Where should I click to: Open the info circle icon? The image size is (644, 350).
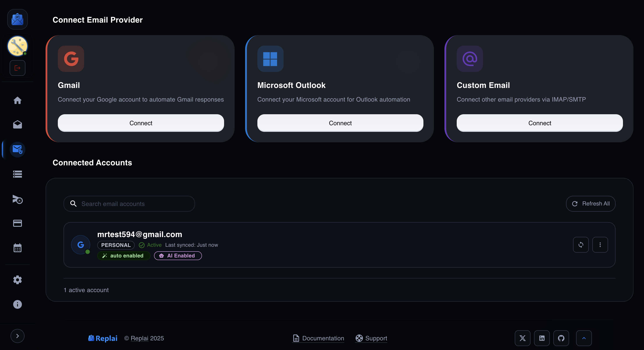pyautogui.click(x=17, y=304)
